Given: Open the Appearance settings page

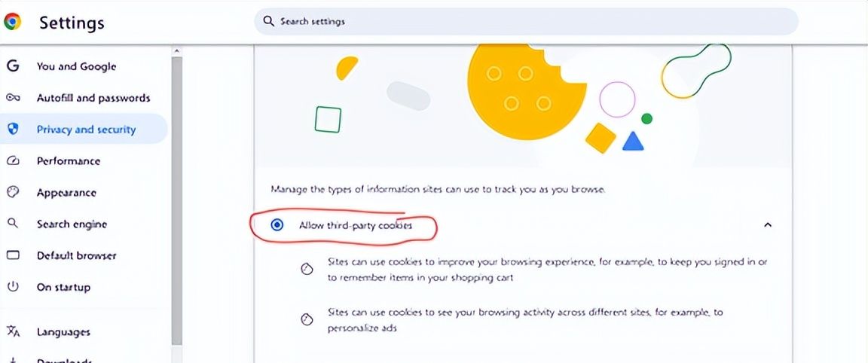Looking at the screenshot, I should pyautogui.click(x=66, y=193).
